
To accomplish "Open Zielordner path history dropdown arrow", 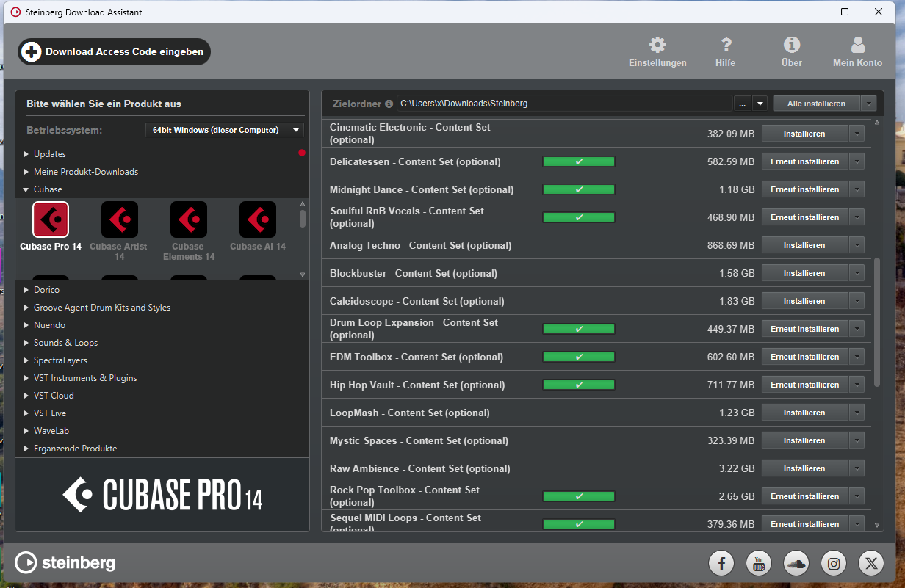I will [760, 104].
